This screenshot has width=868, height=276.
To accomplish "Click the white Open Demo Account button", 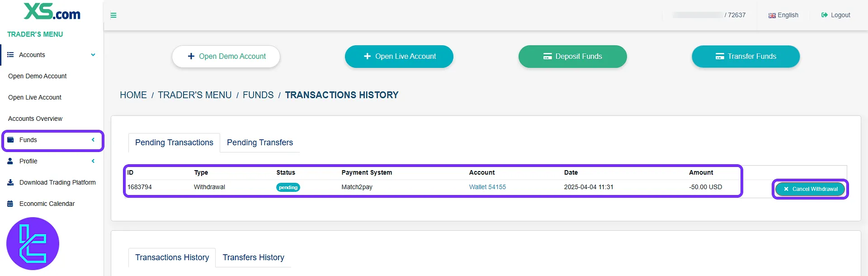I will click(226, 57).
